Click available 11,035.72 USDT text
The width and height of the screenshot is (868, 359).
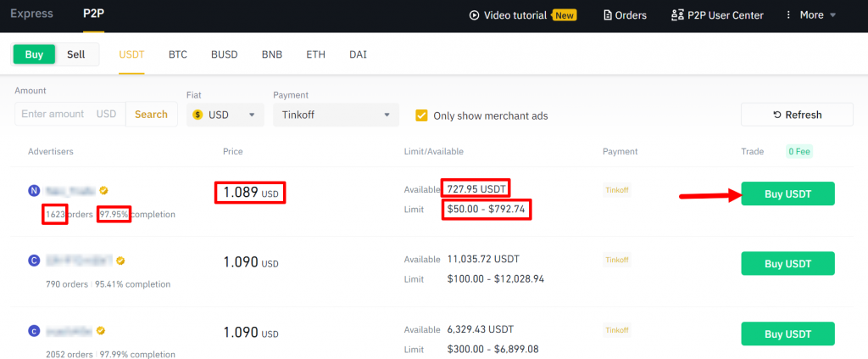pos(483,260)
